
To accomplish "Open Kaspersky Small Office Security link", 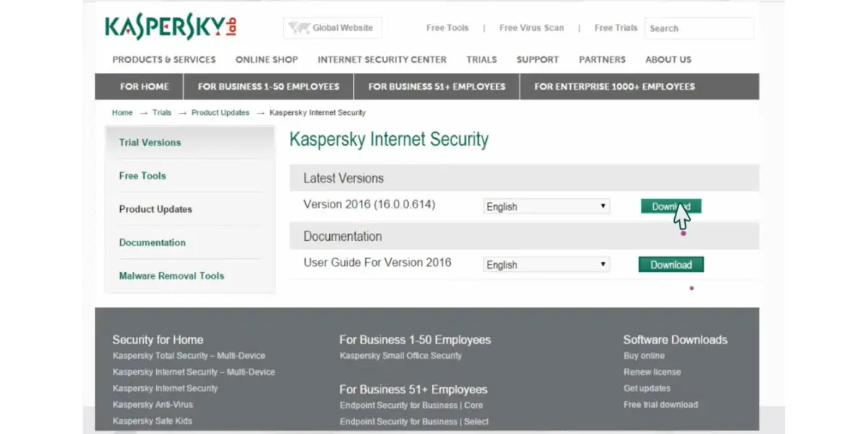I will click(401, 356).
